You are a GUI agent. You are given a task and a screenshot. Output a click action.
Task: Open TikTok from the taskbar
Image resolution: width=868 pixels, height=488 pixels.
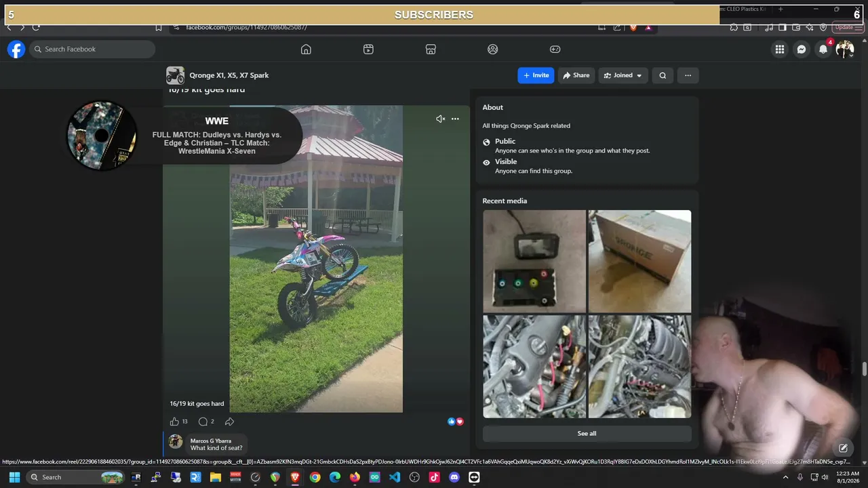point(434,477)
